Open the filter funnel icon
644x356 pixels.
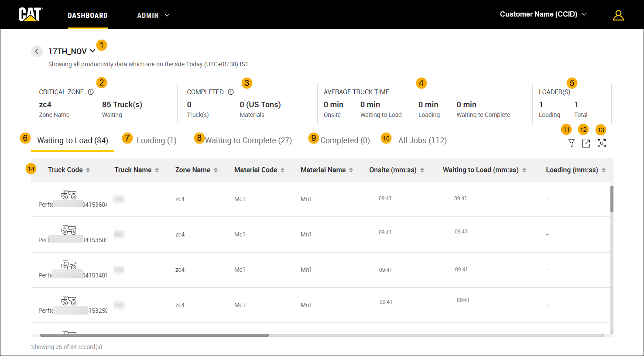[571, 143]
